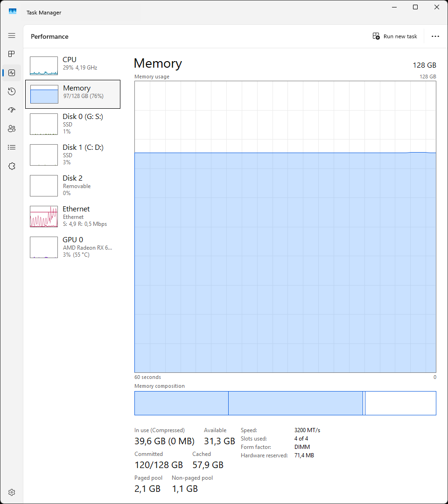Click the Non-paged pool value 1,1 GB

[185, 489]
